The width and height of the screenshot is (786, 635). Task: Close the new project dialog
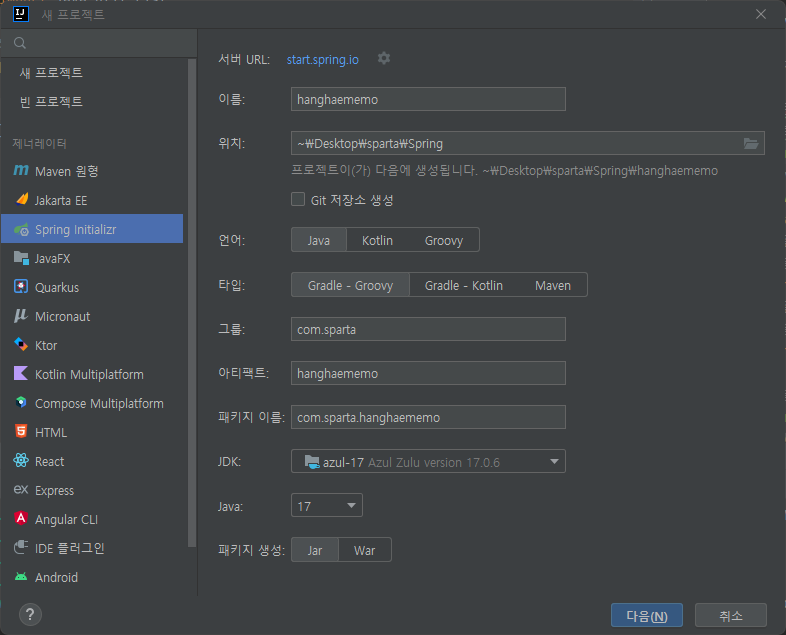(761, 14)
